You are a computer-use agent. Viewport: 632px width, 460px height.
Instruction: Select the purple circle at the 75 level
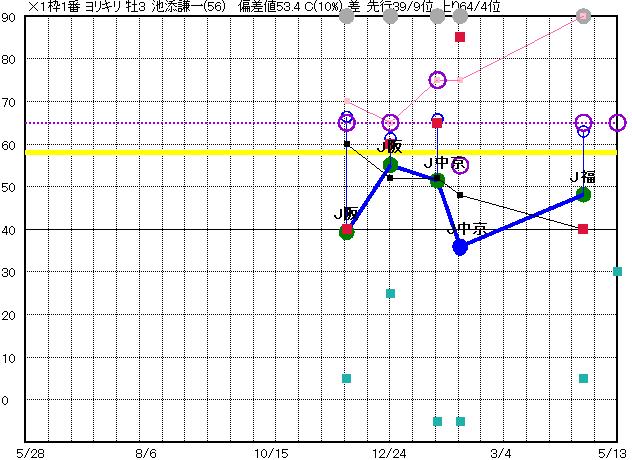tap(437, 80)
